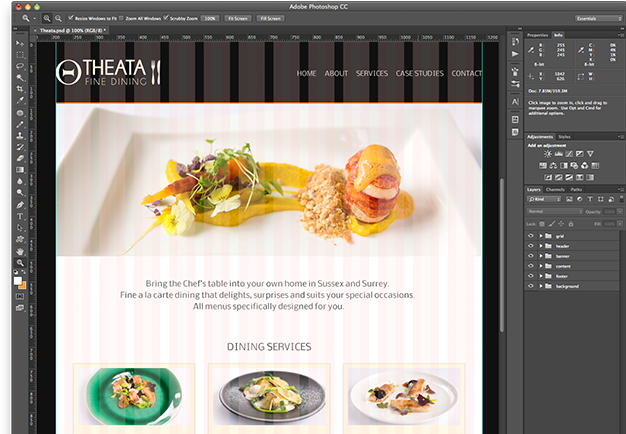Select the Magic Wand tool
The width and height of the screenshot is (626, 434).
click(20, 77)
